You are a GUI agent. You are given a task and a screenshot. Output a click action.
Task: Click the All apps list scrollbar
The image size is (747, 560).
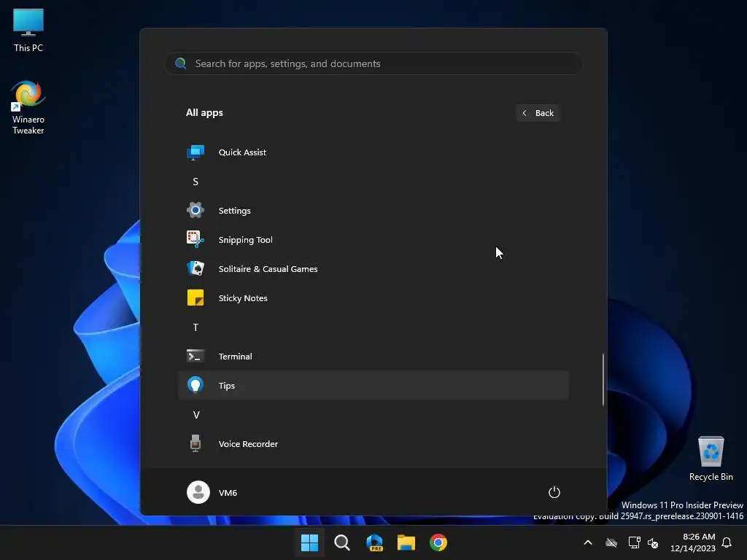(x=603, y=379)
